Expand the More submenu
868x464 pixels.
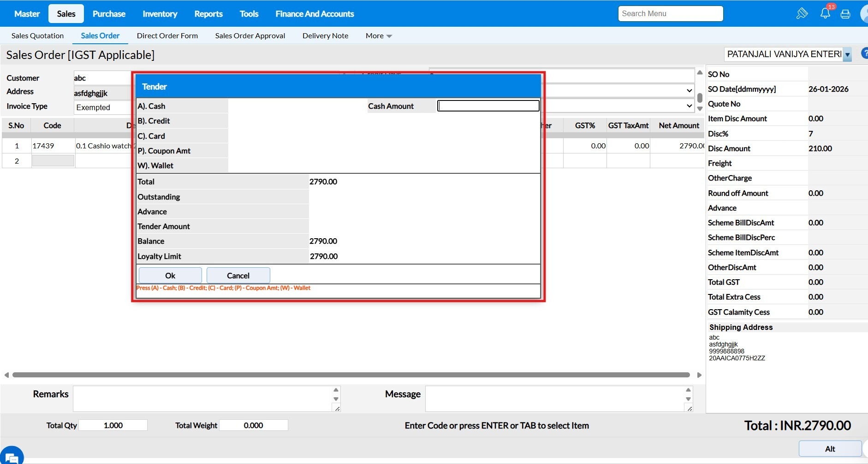click(x=379, y=36)
